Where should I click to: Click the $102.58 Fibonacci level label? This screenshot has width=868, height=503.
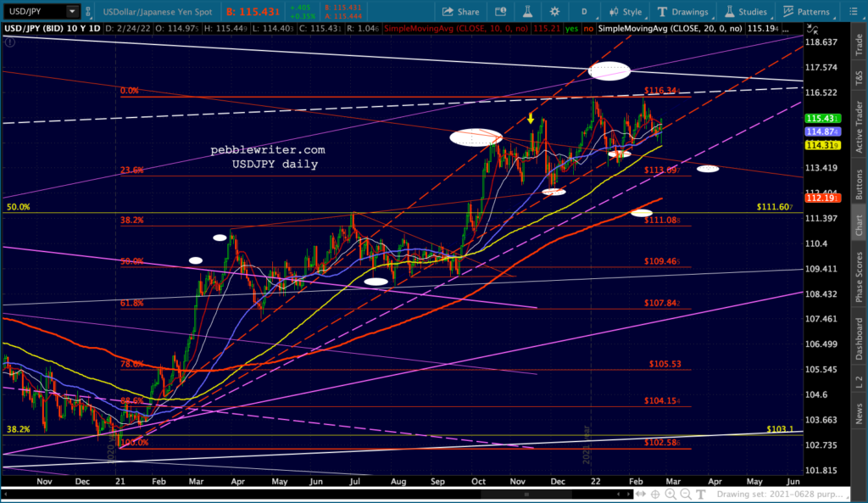point(662,443)
